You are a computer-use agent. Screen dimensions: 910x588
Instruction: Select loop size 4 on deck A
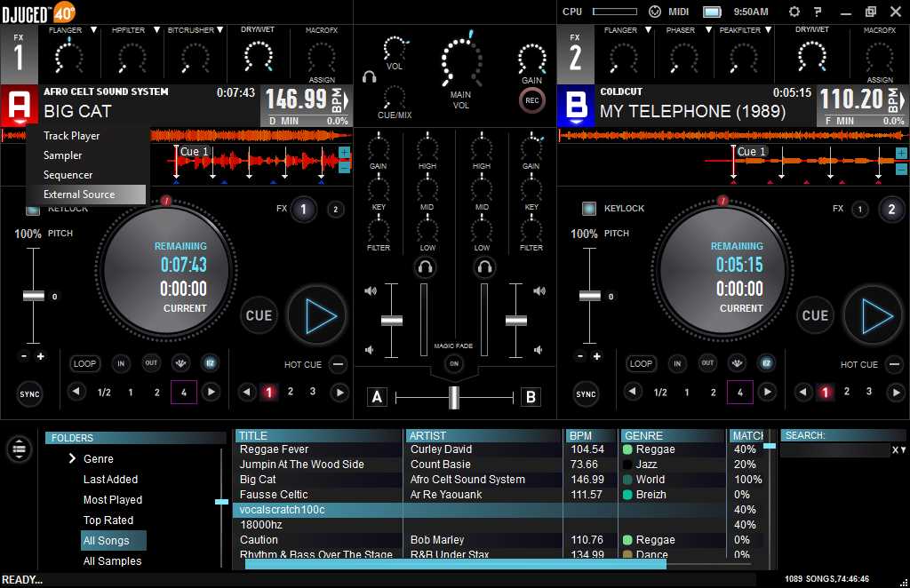183,393
